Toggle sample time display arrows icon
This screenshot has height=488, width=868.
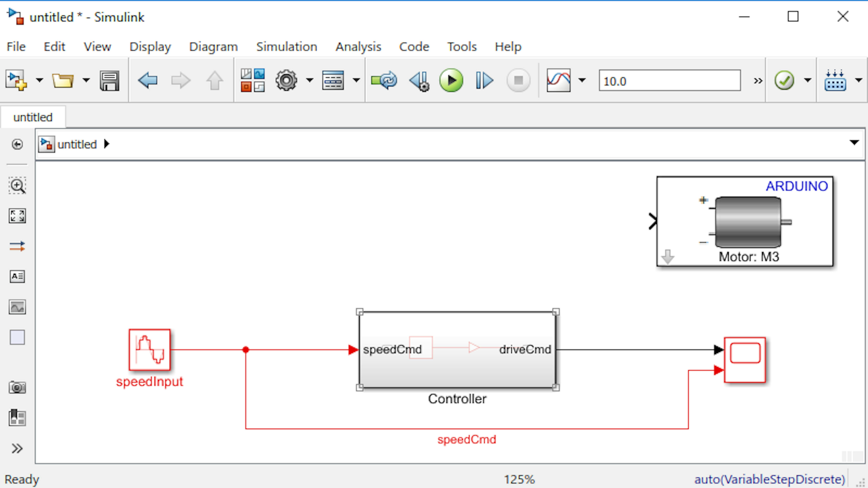17,246
